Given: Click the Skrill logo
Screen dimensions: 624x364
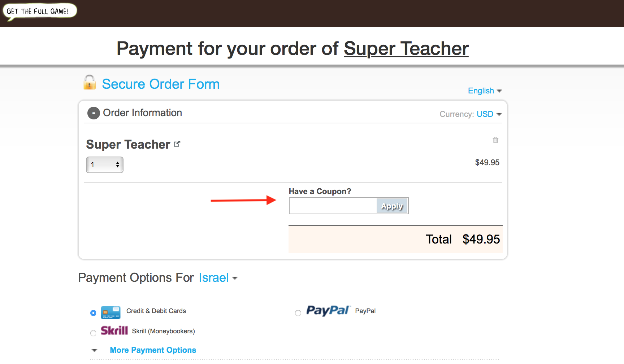Looking at the screenshot, I should (114, 330).
